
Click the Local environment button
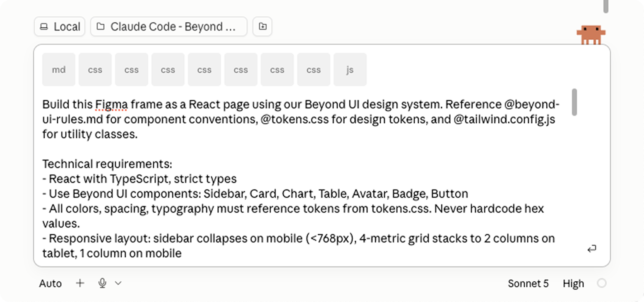click(60, 27)
